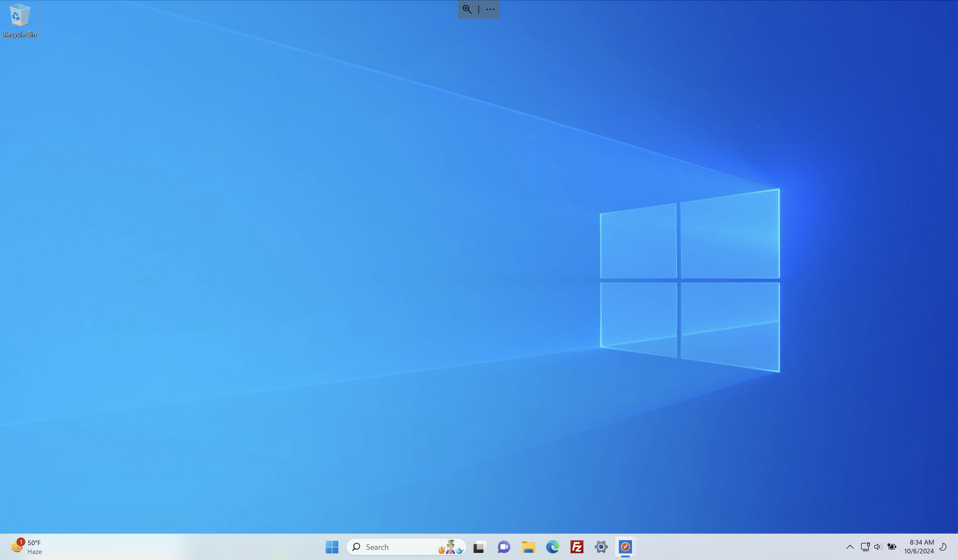Image resolution: width=958 pixels, height=560 pixels.
Task: Click the battery icon in the system tray
Action: 892,547
